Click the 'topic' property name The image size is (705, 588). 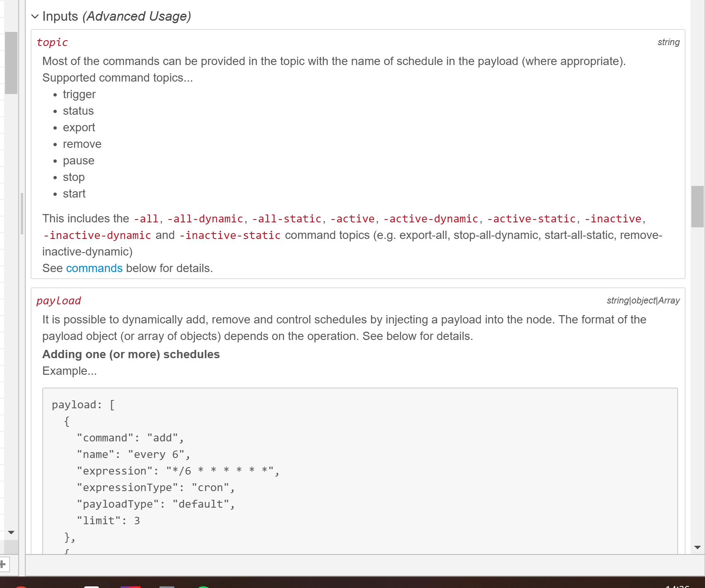click(52, 42)
